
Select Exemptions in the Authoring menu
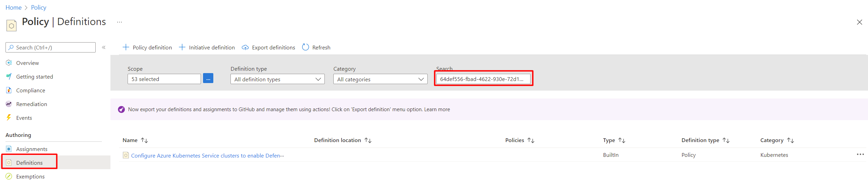pyautogui.click(x=30, y=177)
